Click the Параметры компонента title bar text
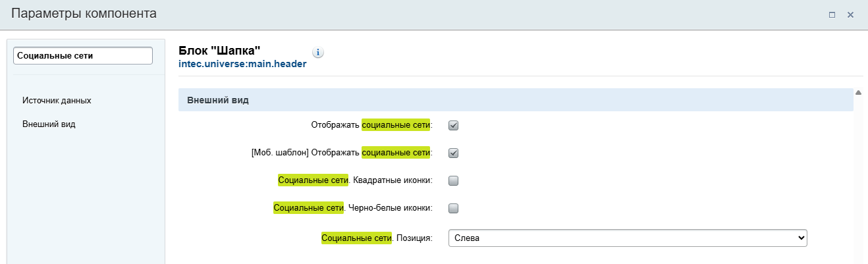The height and width of the screenshot is (264, 868). [84, 14]
